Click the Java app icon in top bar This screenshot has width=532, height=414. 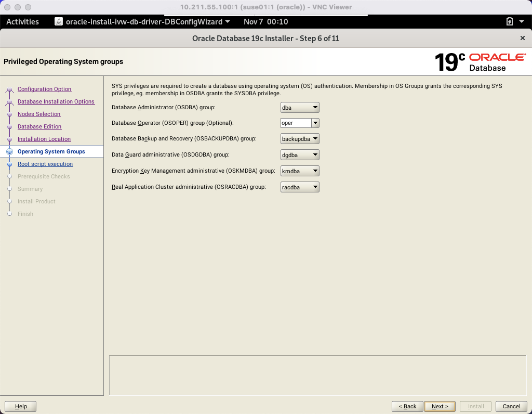tap(59, 22)
